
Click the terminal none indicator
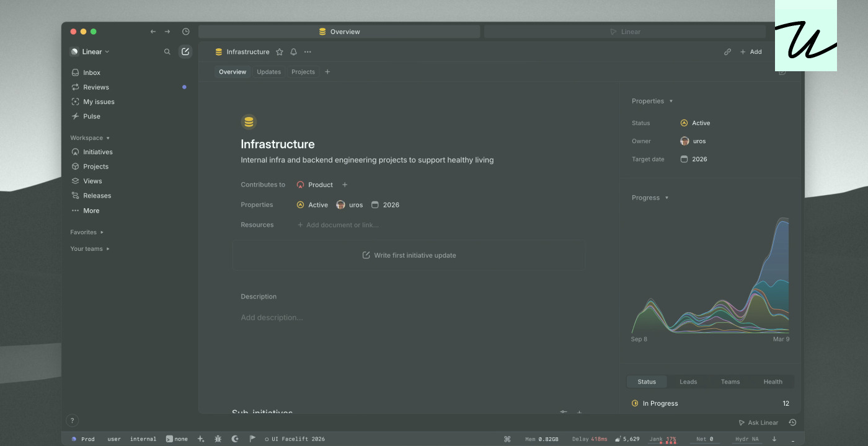click(177, 439)
